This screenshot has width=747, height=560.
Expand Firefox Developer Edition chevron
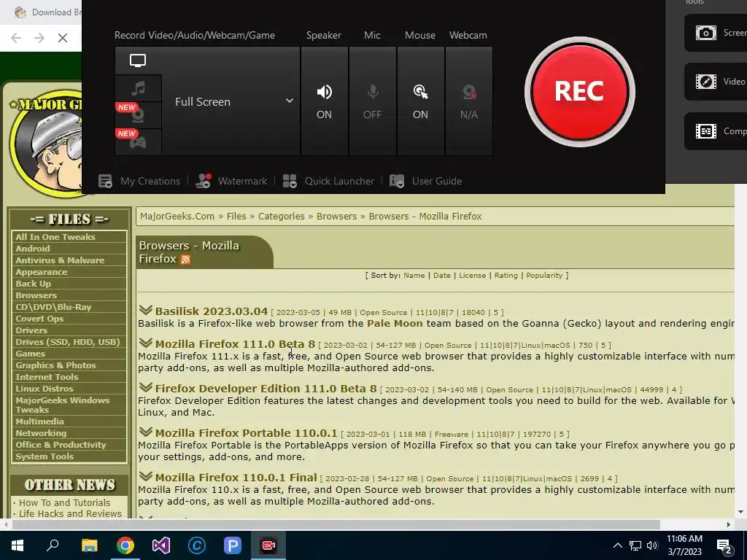[x=145, y=387]
